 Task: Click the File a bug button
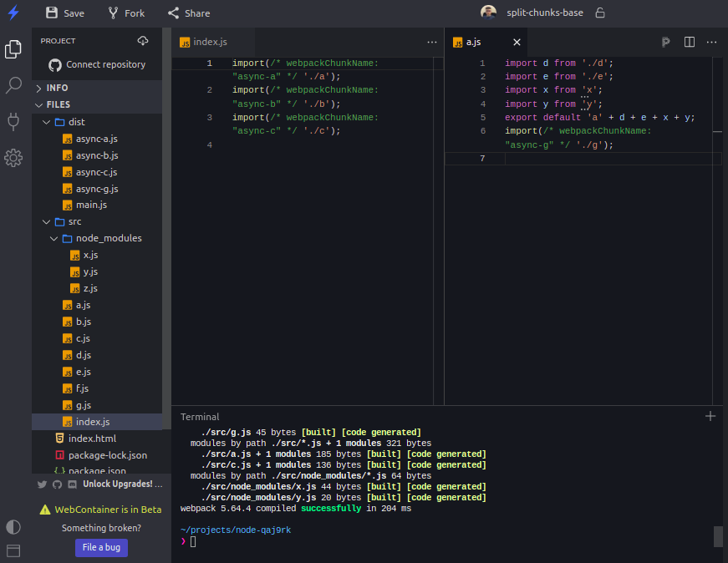101,547
